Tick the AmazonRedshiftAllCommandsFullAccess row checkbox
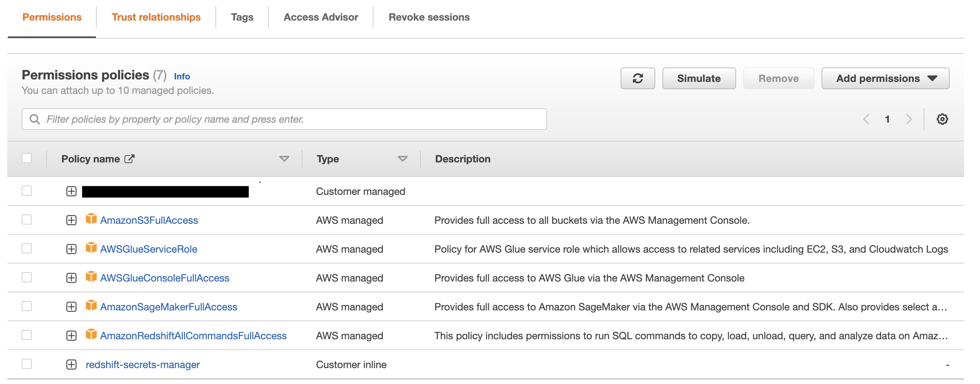980x384 pixels. (x=27, y=335)
